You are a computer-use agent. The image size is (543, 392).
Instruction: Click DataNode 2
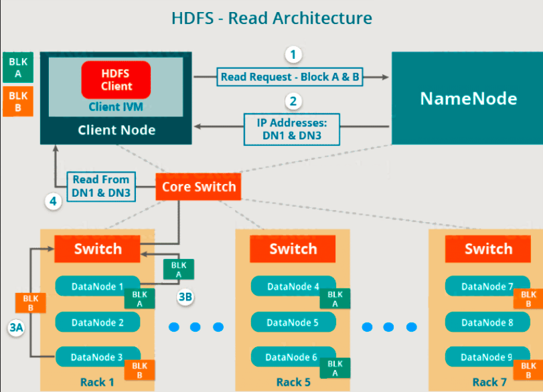(97, 322)
